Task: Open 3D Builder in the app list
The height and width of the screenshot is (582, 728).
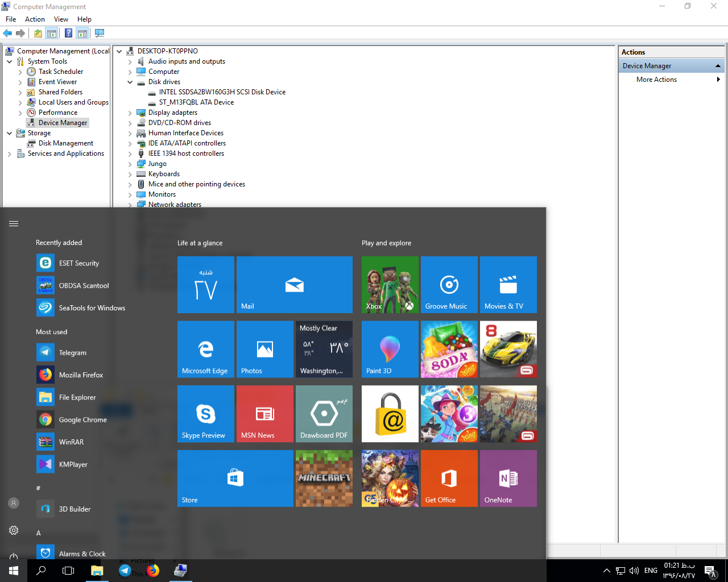Action: (75, 509)
